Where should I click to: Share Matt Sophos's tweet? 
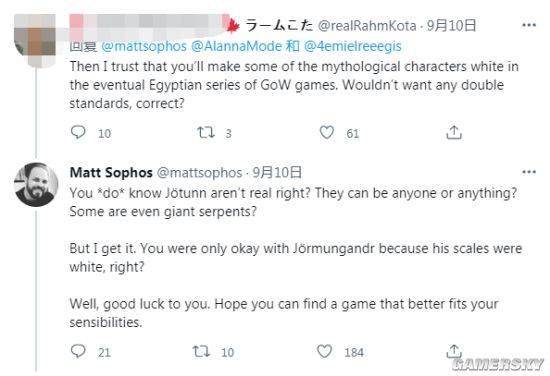tap(454, 351)
